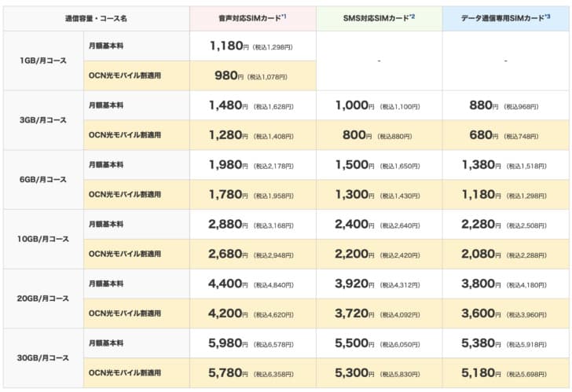Click OCN光モバイル割適用 label in the 6GB course

tap(125, 194)
